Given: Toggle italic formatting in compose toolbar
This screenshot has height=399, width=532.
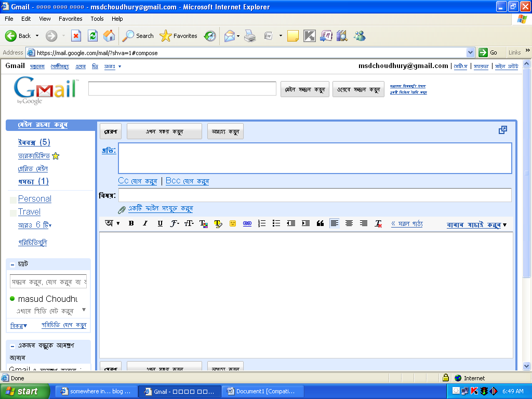Looking at the screenshot, I should pyautogui.click(x=145, y=223).
